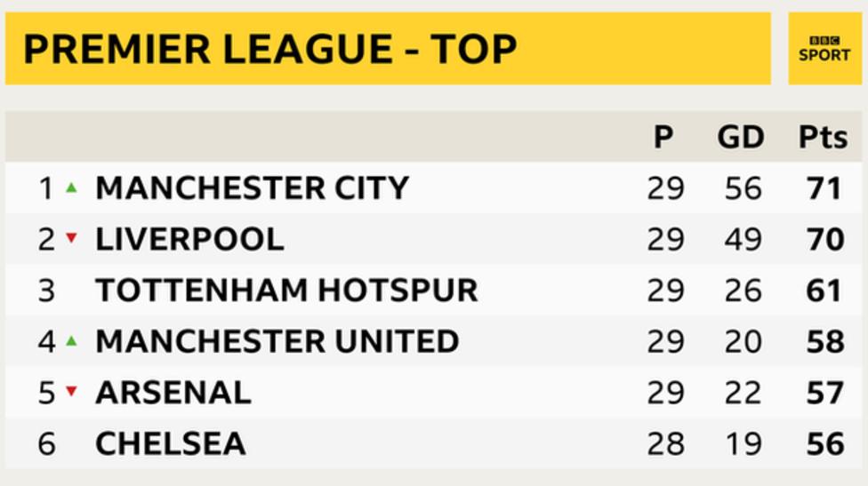Click the red down arrow beside Arsenal
Screen dimensions: 868x486
[72, 392]
